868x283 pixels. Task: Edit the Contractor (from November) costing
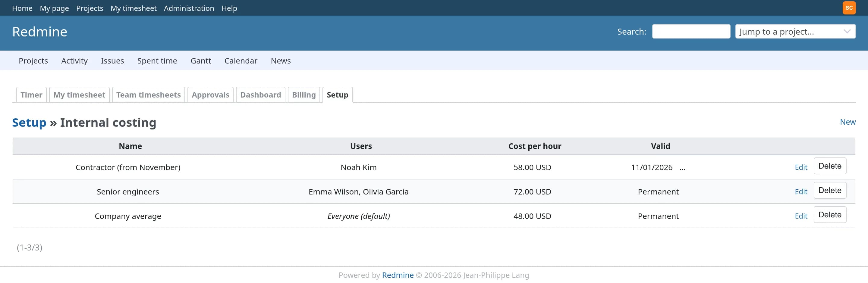tap(800, 167)
